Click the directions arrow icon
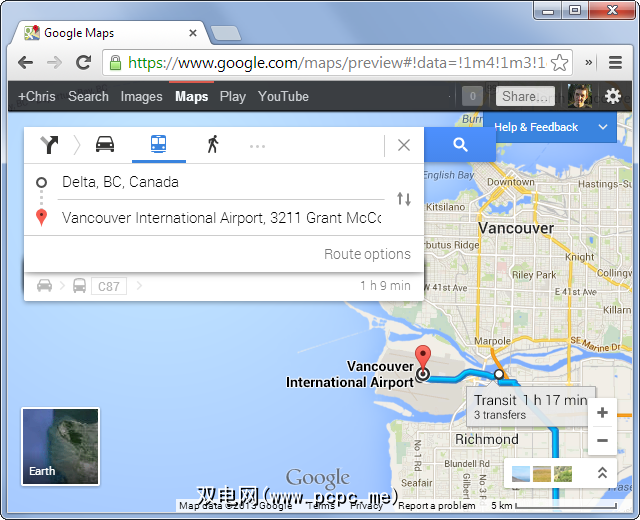640x520 pixels. (x=49, y=144)
